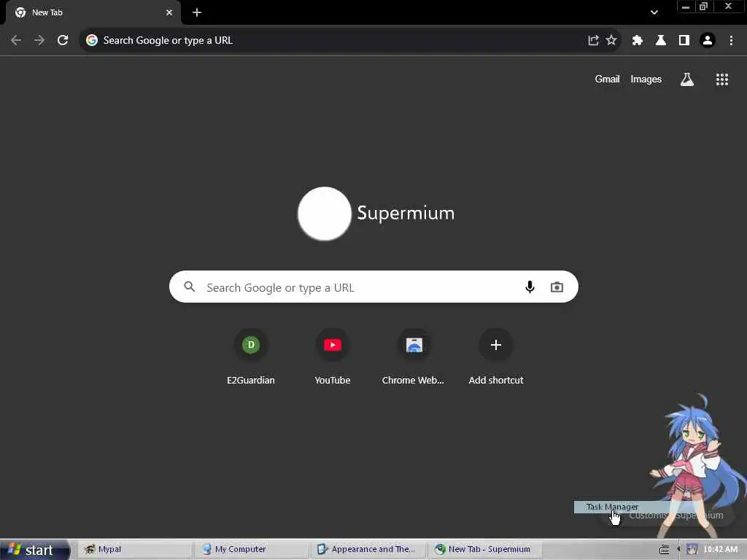Open the Windows start menu
The image size is (747, 560).
34,550
